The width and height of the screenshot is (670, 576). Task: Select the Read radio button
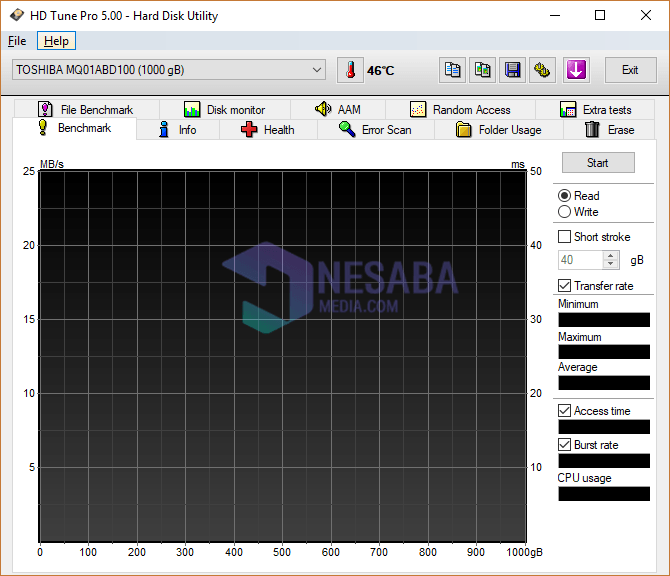point(564,196)
